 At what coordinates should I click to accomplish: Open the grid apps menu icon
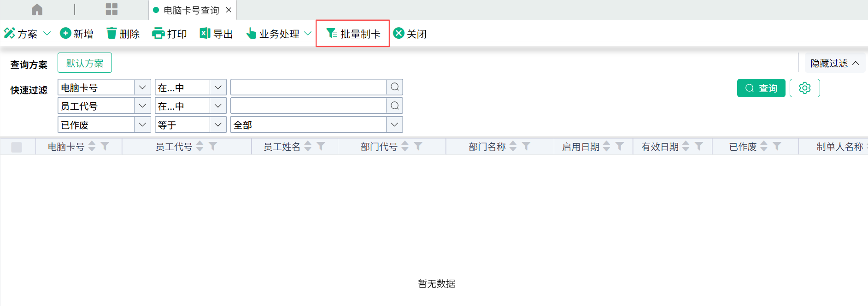111,10
